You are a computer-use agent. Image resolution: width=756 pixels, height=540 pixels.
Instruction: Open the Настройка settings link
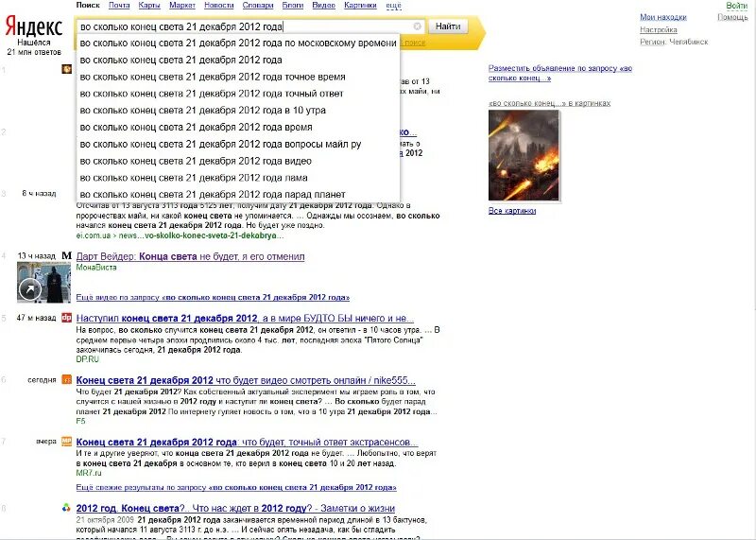point(658,30)
